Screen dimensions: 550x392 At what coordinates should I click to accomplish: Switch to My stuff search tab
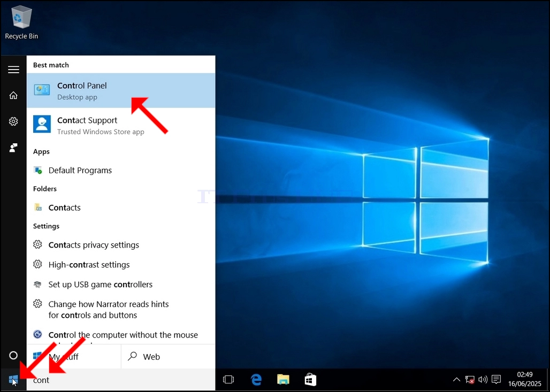(74, 357)
